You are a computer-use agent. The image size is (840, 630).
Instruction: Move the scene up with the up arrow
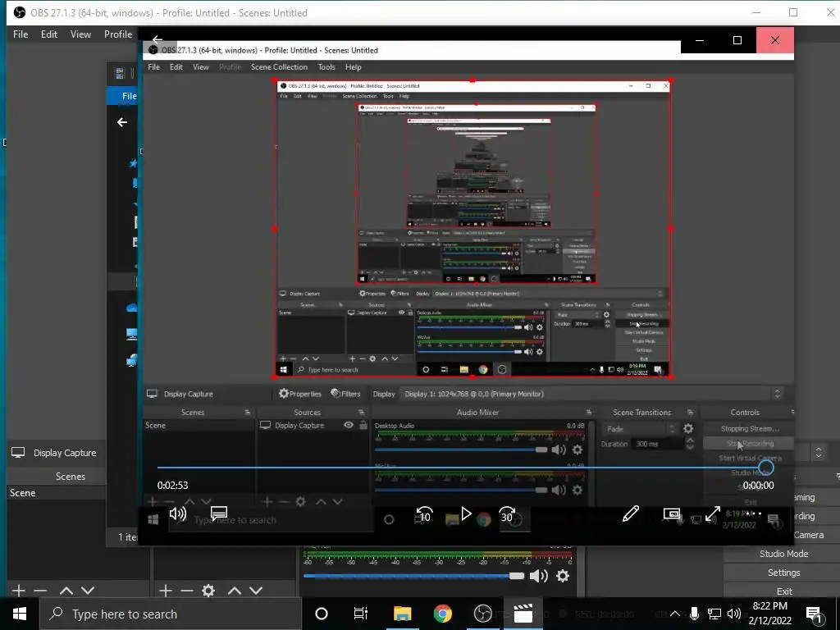click(x=66, y=591)
